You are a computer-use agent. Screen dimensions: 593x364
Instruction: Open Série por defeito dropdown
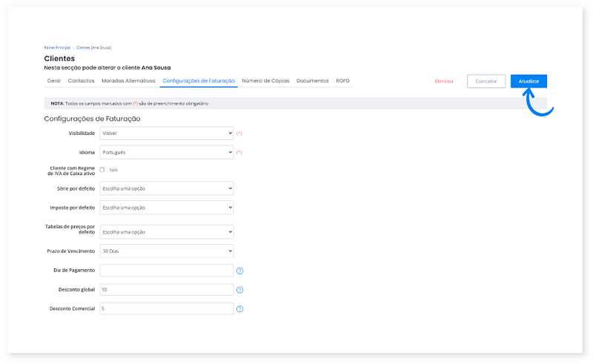coord(167,188)
